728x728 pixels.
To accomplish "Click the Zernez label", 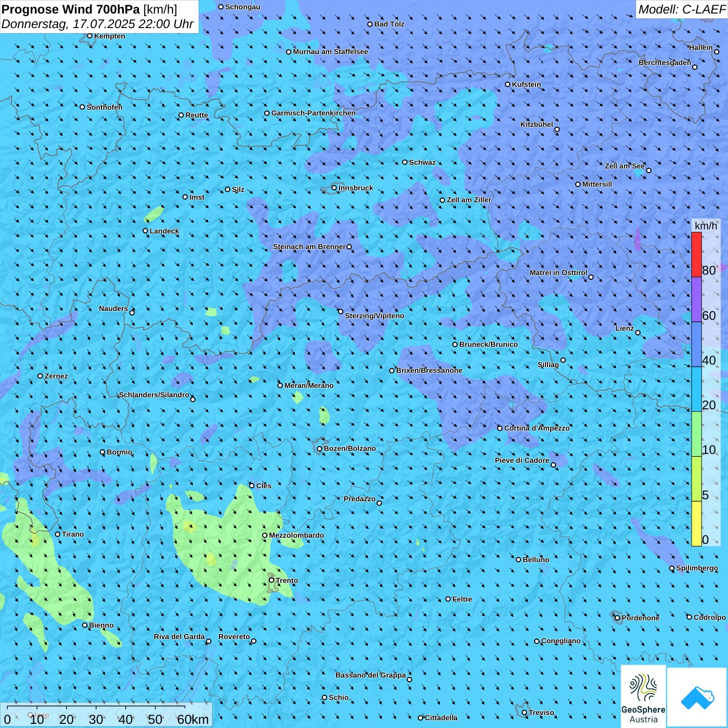I will click(x=56, y=376).
